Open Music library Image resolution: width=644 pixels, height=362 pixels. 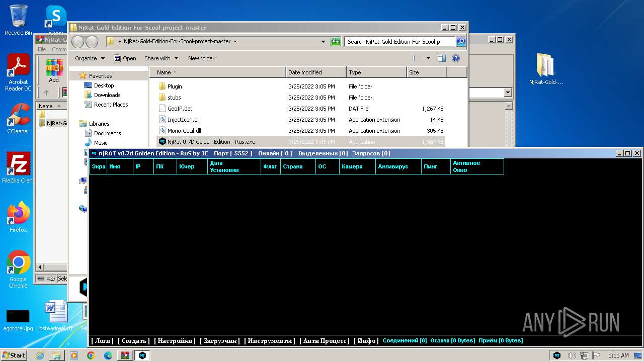[101, 143]
